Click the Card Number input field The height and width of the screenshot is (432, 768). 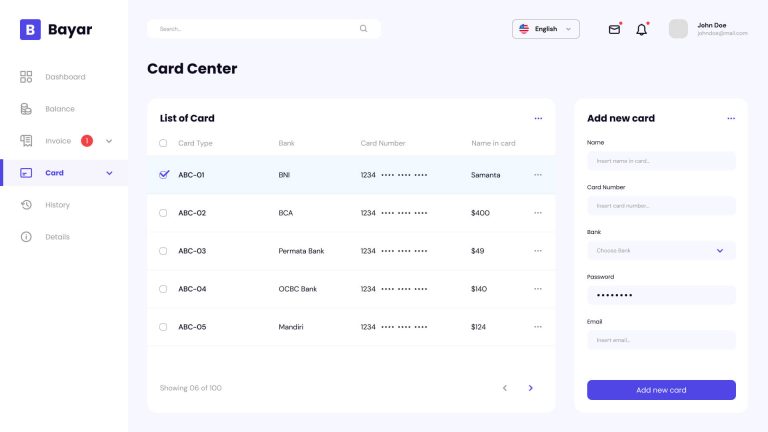coord(661,206)
